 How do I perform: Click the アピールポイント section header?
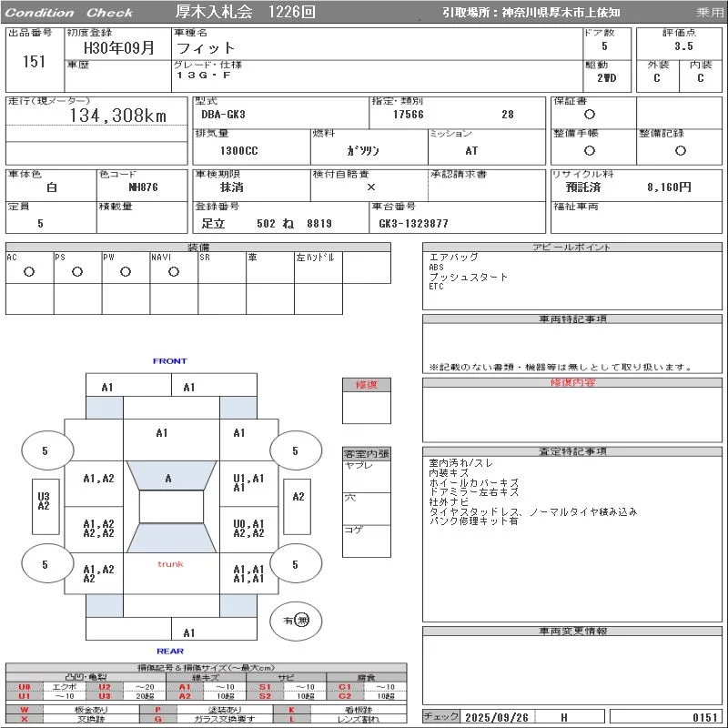(x=571, y=248)
